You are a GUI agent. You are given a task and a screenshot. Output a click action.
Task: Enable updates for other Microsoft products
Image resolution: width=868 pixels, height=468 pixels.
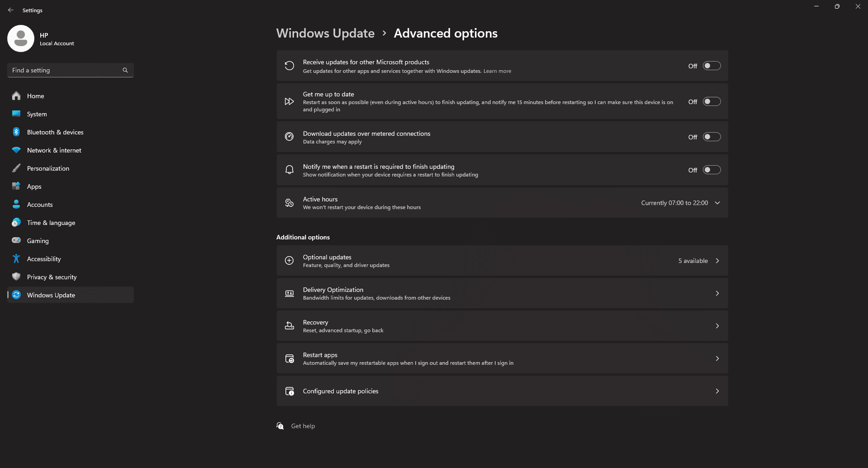tap(711, 66)
